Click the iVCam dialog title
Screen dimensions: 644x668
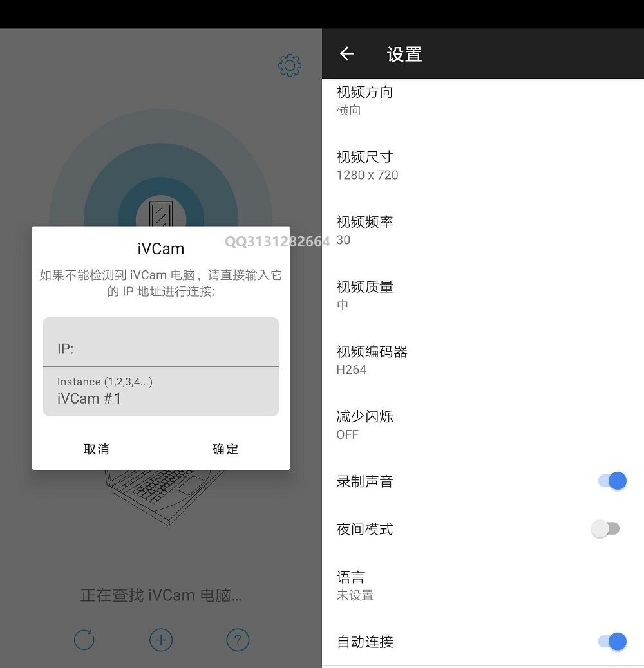pos(161,249)
